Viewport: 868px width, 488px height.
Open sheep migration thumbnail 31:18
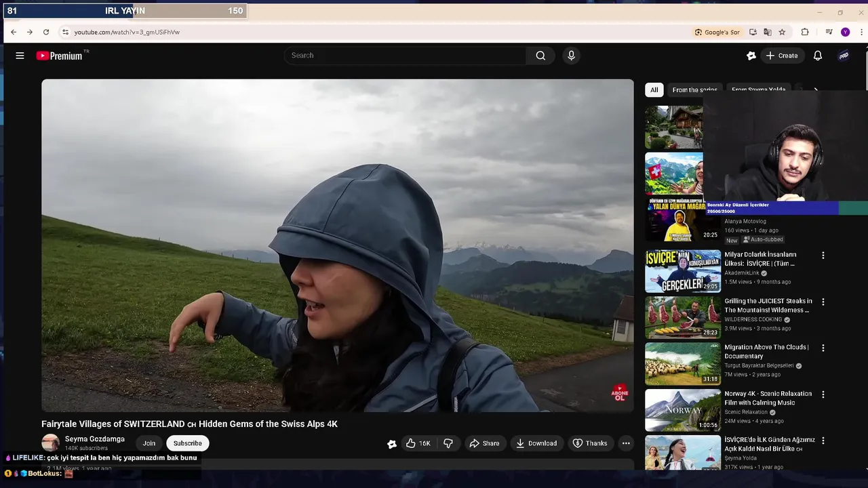click(682, 363)
